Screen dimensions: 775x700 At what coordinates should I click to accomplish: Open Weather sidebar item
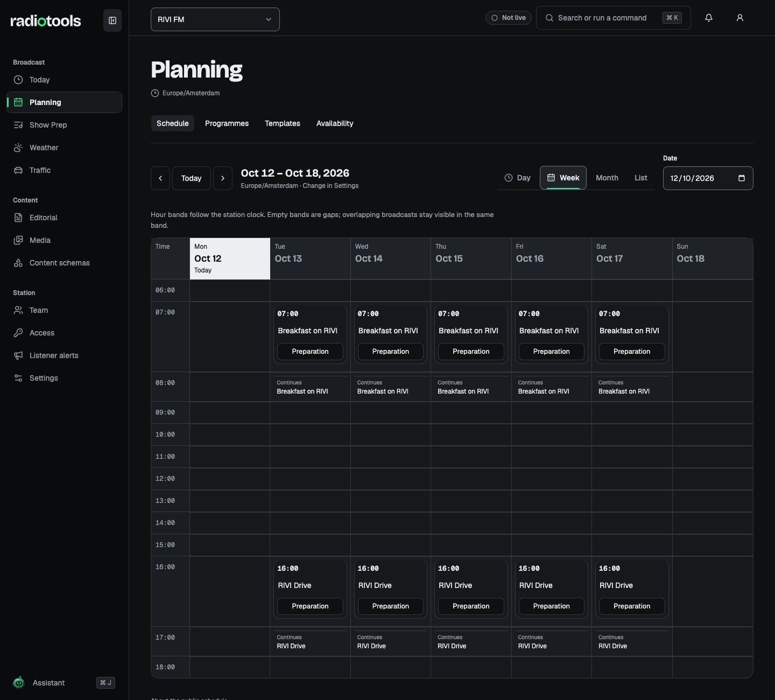64,148
